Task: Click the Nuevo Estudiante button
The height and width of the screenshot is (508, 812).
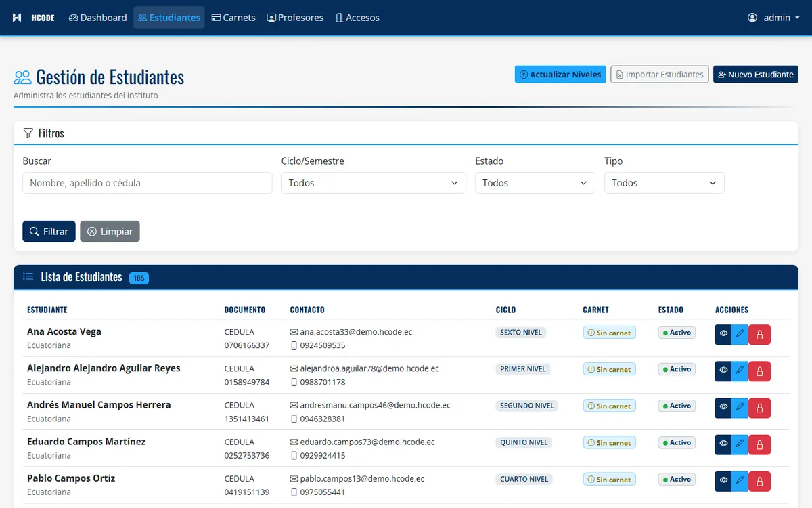Action: tap(756, 75)
